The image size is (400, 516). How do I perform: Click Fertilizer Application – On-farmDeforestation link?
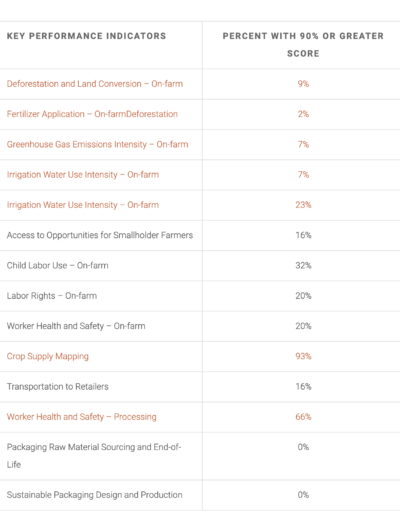[92, 114]
